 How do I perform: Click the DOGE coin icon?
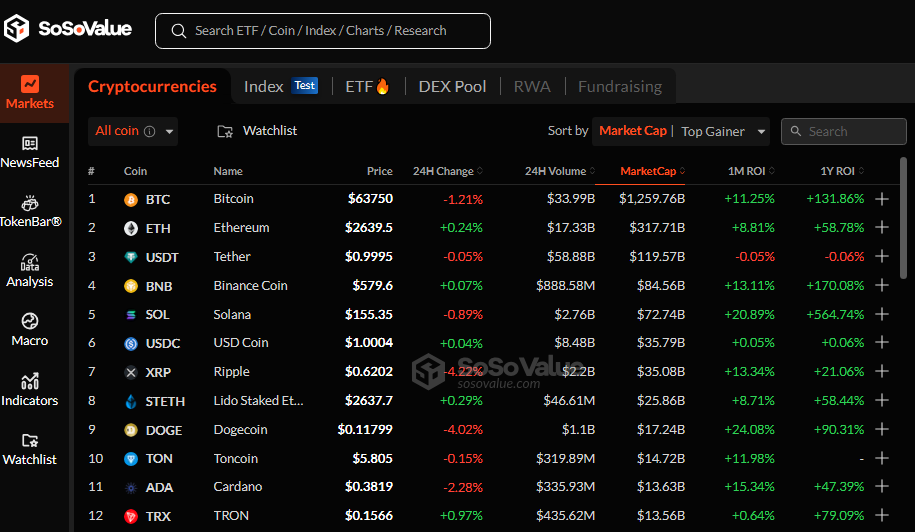(131, 430)
